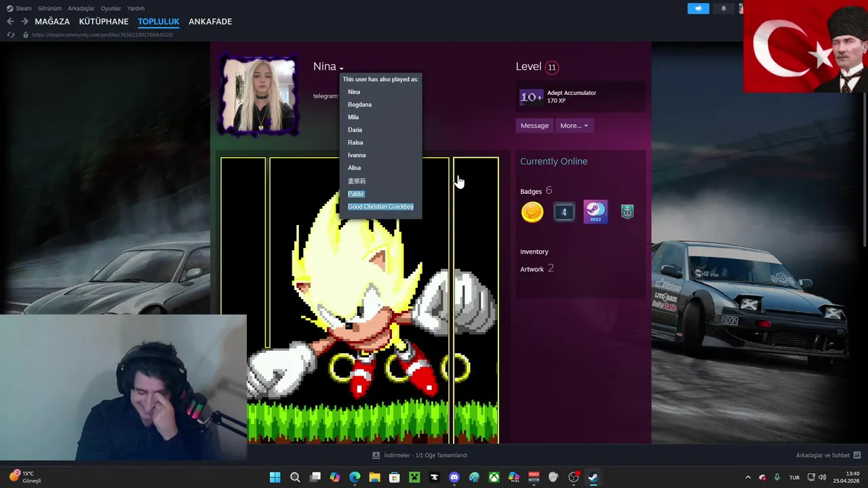Open File Explorer from the taskbar
Image resolution: width=868 pixels, height=488 pixels.
[x=374, y=477]
